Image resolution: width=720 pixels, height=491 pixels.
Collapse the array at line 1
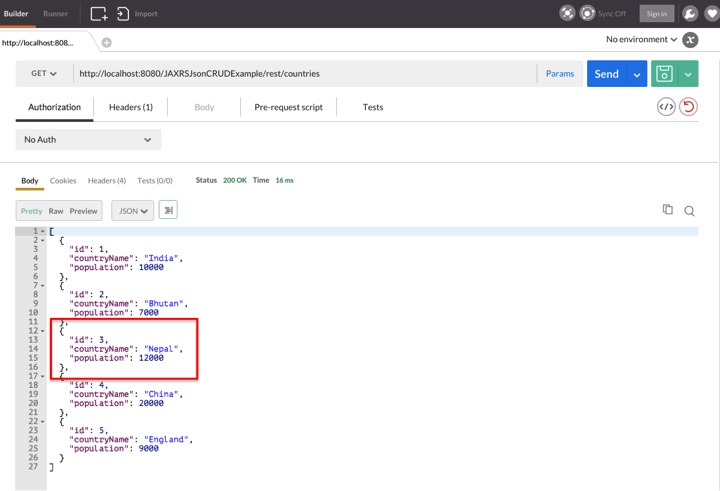[42, 231]
